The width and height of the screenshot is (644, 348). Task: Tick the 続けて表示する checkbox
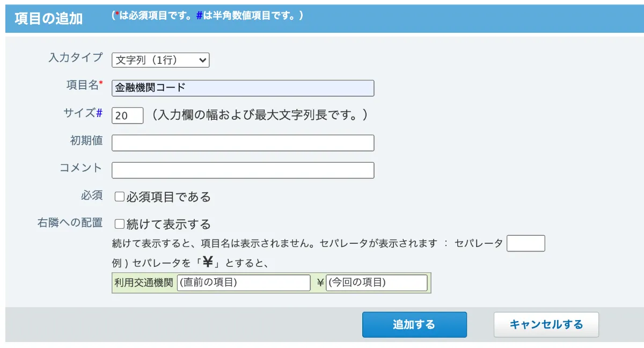coord(120,224)
